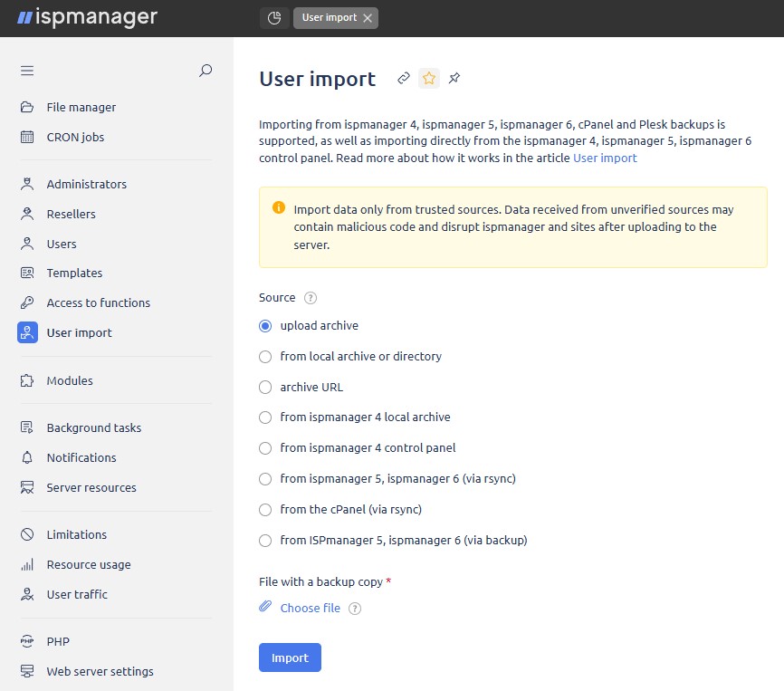Image resolution: width=784 pixels, height=691 pixels.
Task: Click the orange warning info icon
Action: tap(279, 207)
